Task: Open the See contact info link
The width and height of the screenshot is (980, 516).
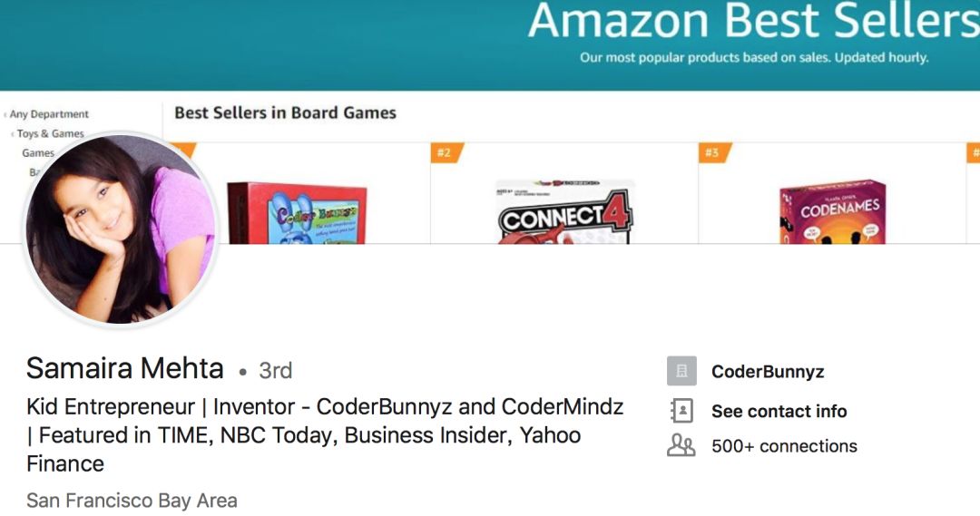Action: coord(779,411)
